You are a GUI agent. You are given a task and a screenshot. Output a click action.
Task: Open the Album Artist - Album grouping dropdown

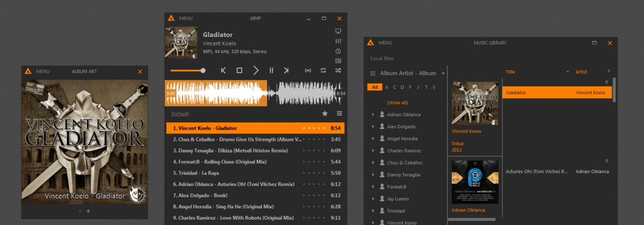(x=412, y=73)
